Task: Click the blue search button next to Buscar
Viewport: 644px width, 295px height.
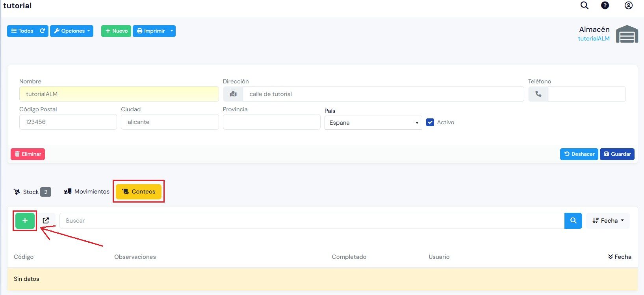Action: tap(573, 221)
